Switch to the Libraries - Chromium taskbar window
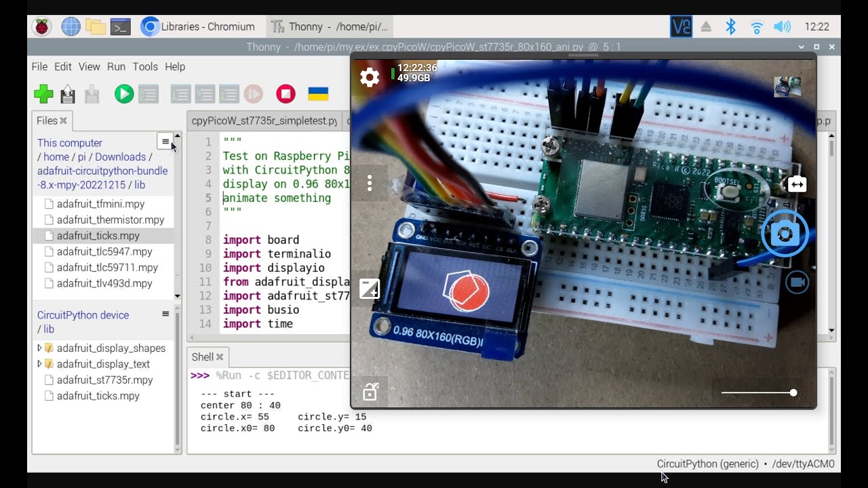Screen dimensions: 868x488 tap(198, 26)
